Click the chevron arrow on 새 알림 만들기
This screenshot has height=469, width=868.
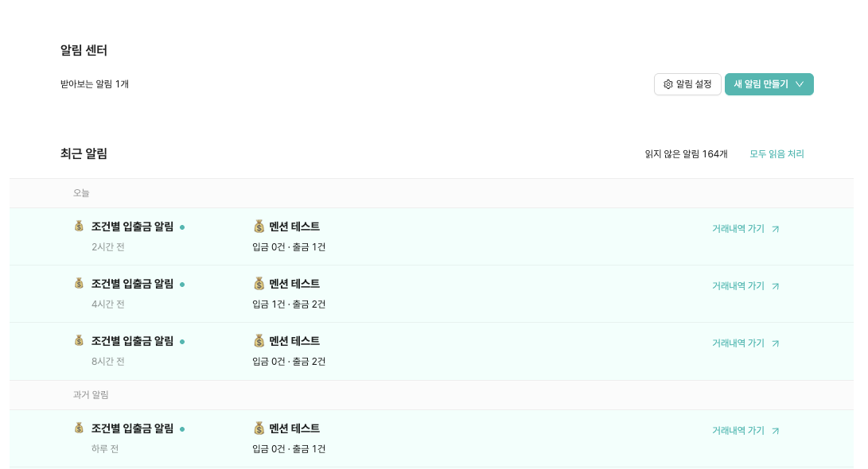tap(800, 84)
